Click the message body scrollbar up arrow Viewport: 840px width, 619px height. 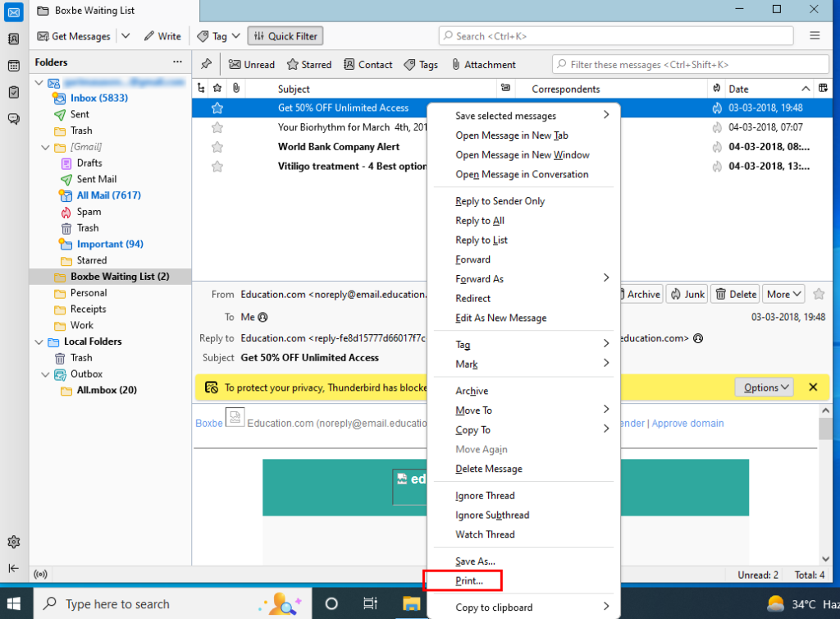[825, 411]
